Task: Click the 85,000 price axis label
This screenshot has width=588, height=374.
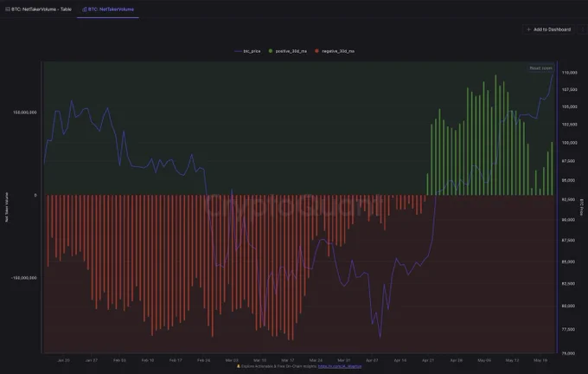Action: click(569, 261)
